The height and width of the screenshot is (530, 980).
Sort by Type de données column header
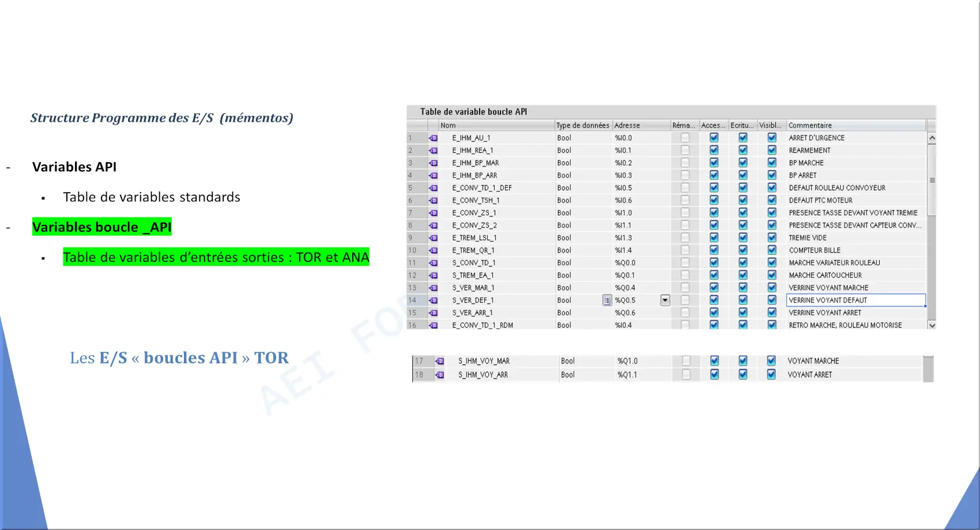(583, 125)
